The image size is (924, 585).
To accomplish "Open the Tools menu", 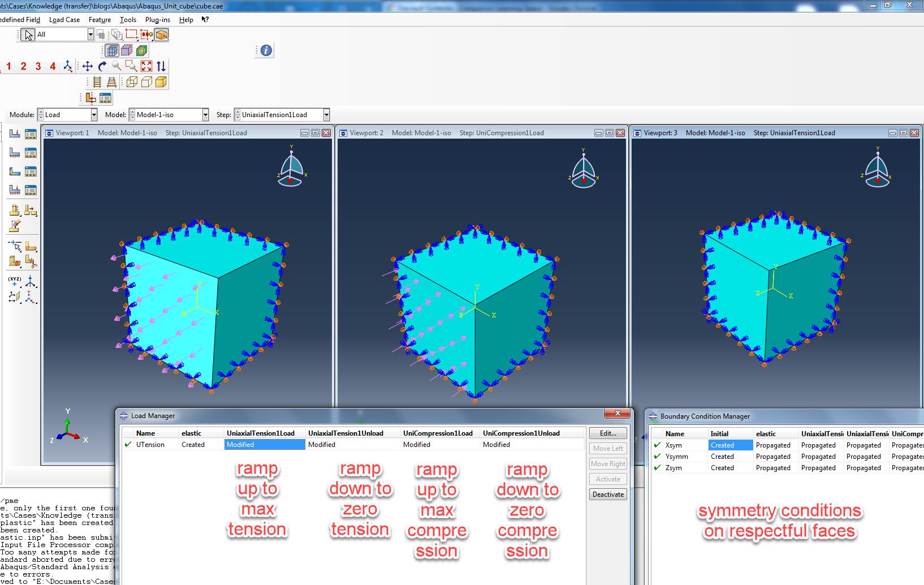I will [128, 19].
